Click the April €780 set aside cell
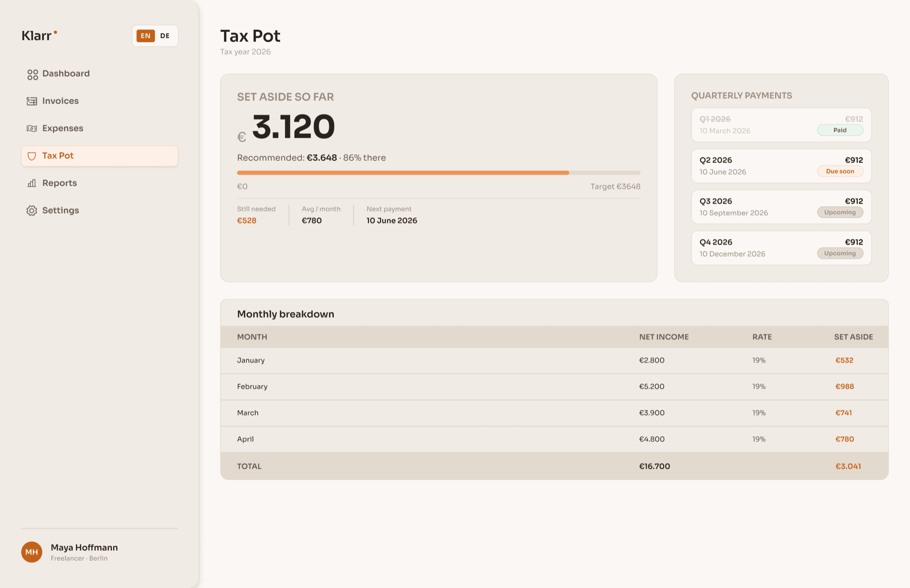The width and height of the screenshot is (910, 588). 844,439
